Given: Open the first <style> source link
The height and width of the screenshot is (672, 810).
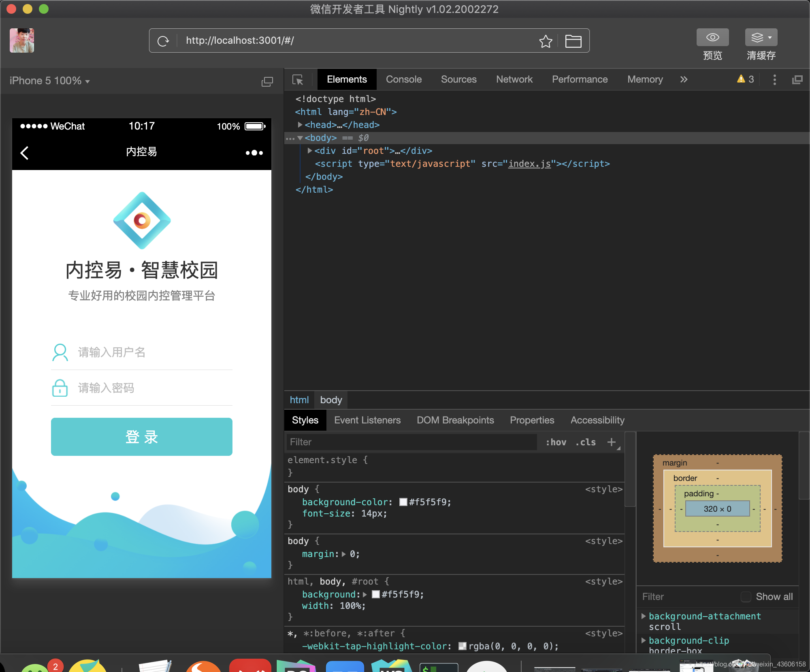Looking at the screenshot, I should [603, 489].
